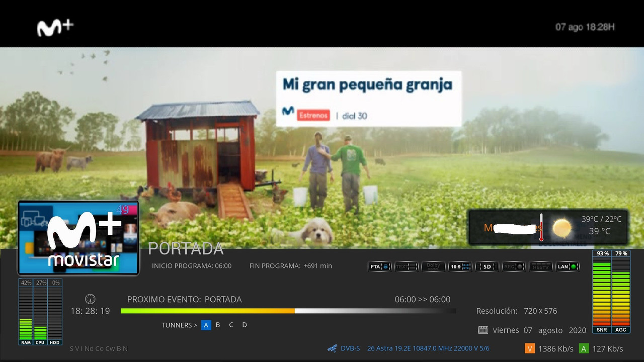Click the Movistar+ logo in the top bar
This screenshot has width=644, height=362.
(55, 27)
